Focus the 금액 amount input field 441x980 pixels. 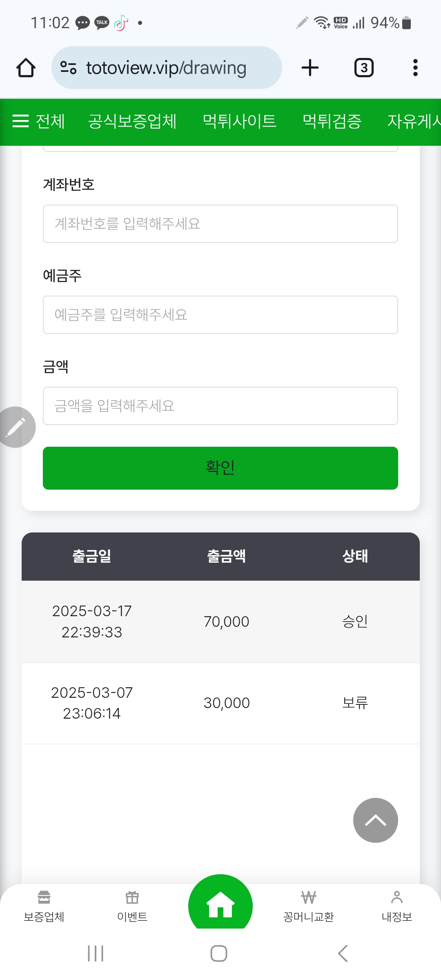pyautogui.click(x=220, y=406)
